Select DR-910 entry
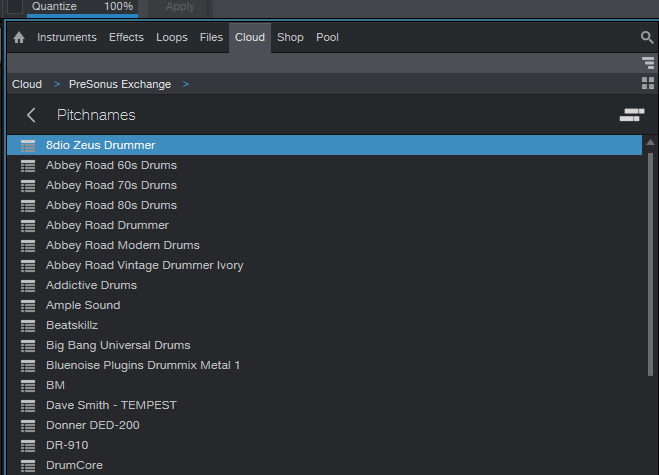659x475 pixels. 324,446
